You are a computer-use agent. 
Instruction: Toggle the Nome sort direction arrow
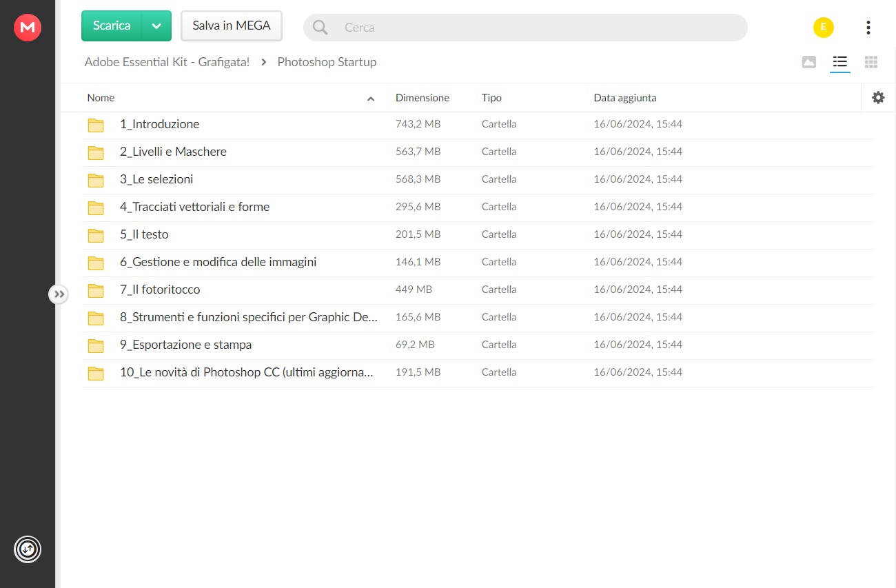click(x=371, y=99)
